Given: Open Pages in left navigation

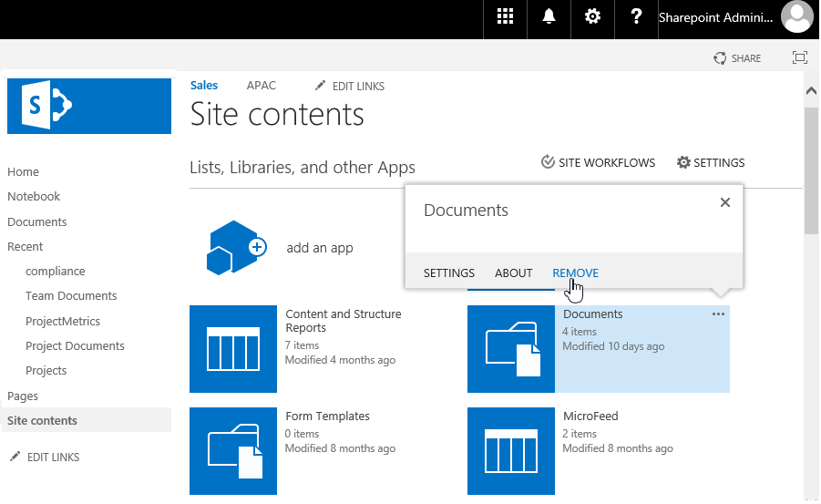Looking at the screenshot, I should pyautogui.click(x=23, y=396).
